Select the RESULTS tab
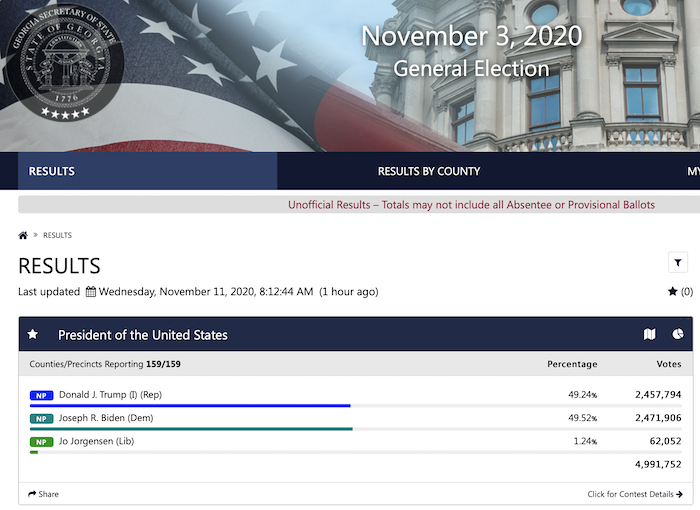700x510 pixels. tap(147, 171)
